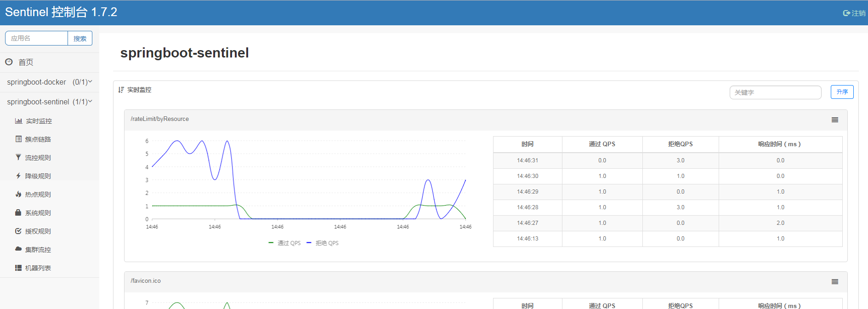Click the 响应时间 (ms) header, first table
Image resolution: width=868 pixels, height=309 pixels.
point(780,144)
